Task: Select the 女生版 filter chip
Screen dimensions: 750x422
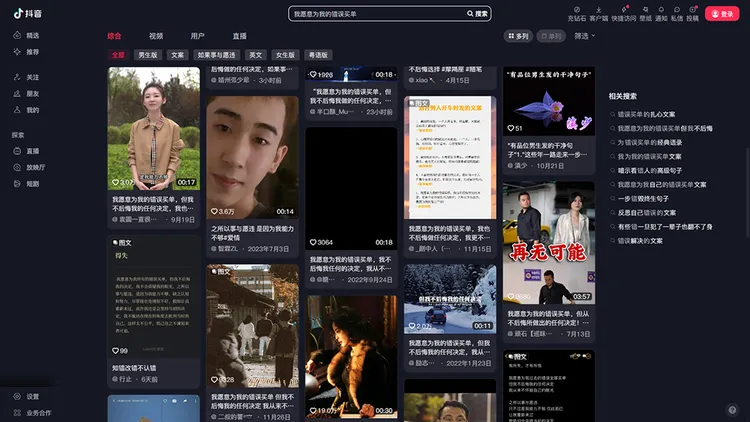Action: (x=285, y=55)
